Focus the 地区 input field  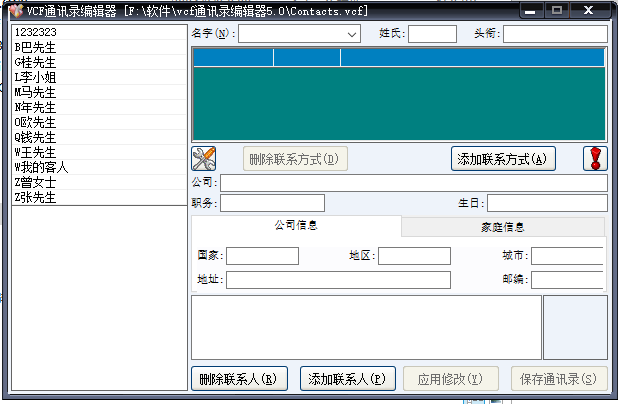[414, 256]
